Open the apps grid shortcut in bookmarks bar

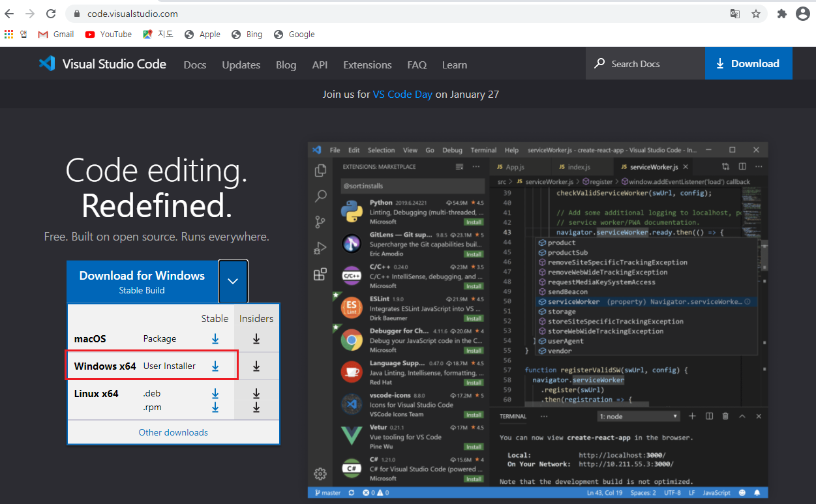(x=8, y=35)
